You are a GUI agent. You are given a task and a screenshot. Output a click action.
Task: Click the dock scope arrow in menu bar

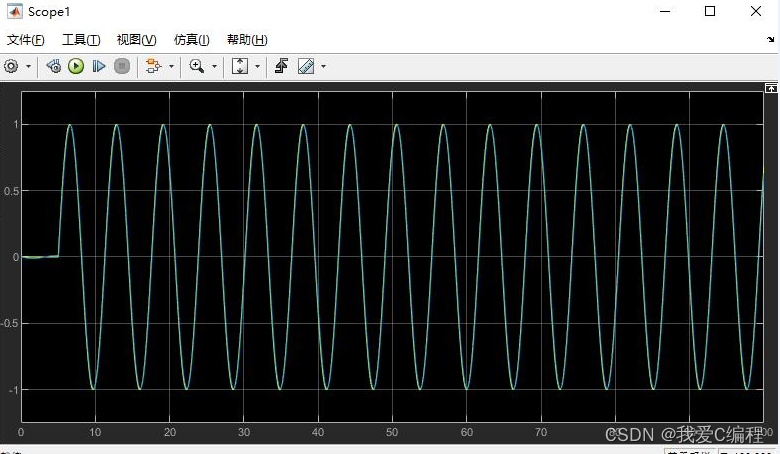point(770,40)
